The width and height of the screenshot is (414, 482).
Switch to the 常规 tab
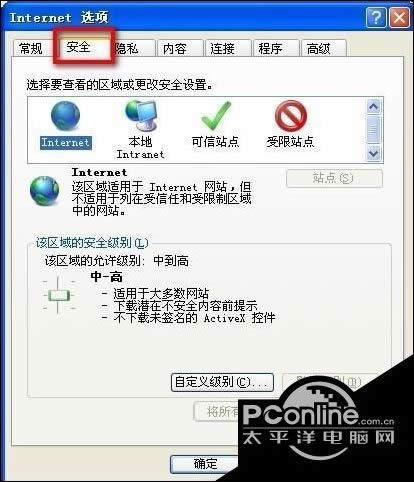(31, 48)
